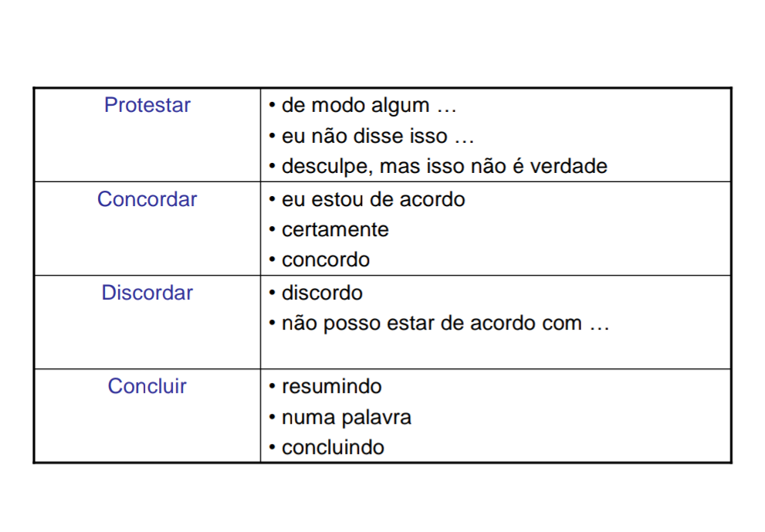The width and height of the screenshot is (765, 532).
Task: Select the phrase 'eu estou de acordo'
Action: (x=373, y=200)
